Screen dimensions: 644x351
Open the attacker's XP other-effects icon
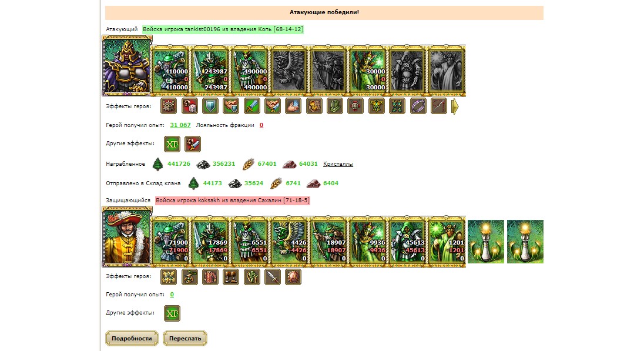172,144
